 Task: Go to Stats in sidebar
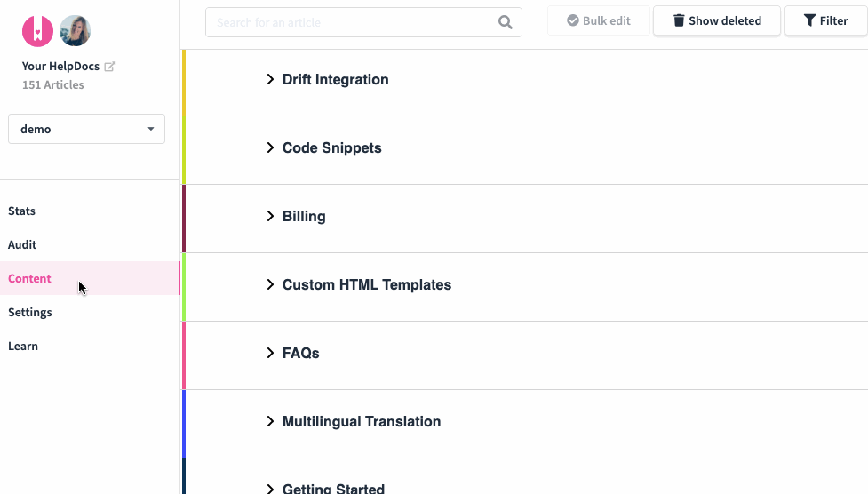(x=21, y=211)
